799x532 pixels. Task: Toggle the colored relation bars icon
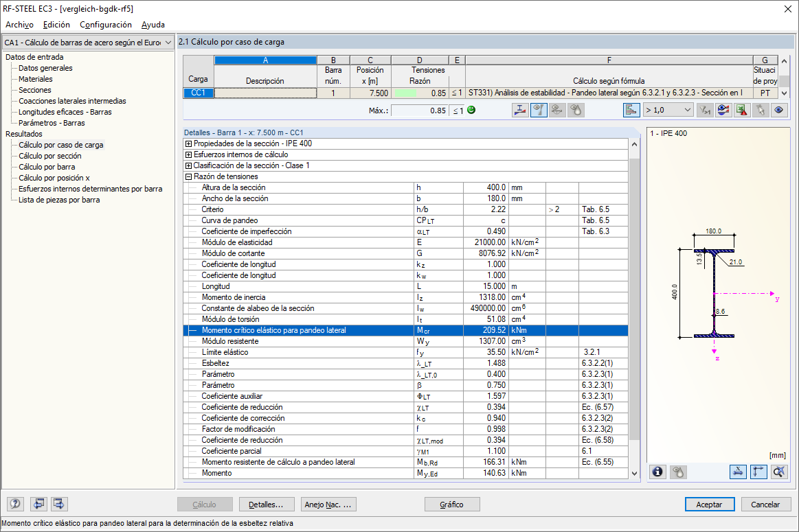point(631,110)
